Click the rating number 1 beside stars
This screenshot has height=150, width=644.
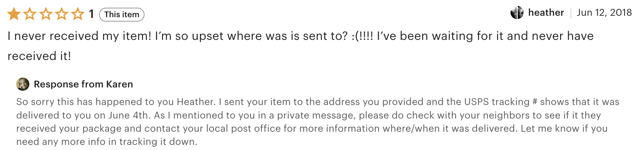(91, 14)
